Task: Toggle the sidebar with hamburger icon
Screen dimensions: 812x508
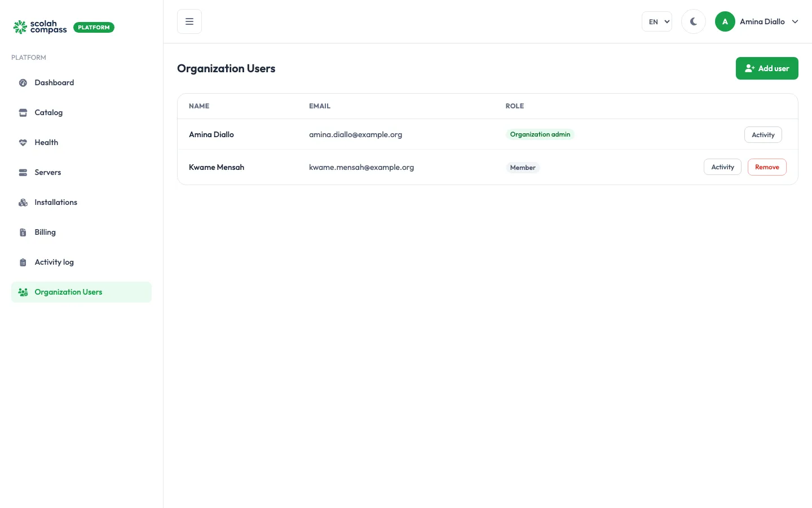Action: 189,21
